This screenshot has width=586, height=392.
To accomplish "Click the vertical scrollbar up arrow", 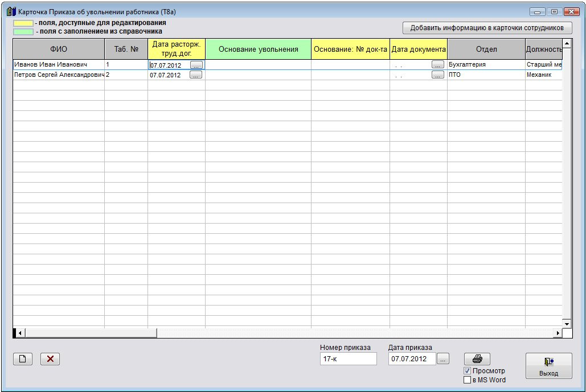I will pos(567,44).
